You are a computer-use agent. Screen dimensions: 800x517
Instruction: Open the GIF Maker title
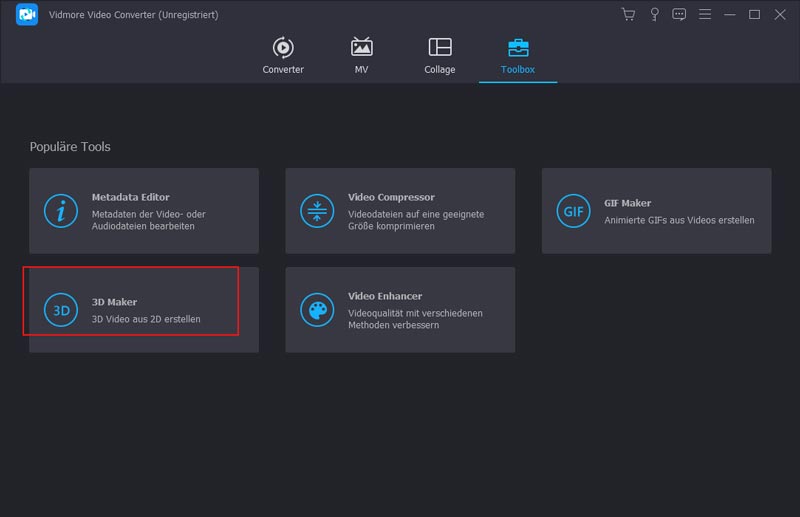click(x=628, y=203)
